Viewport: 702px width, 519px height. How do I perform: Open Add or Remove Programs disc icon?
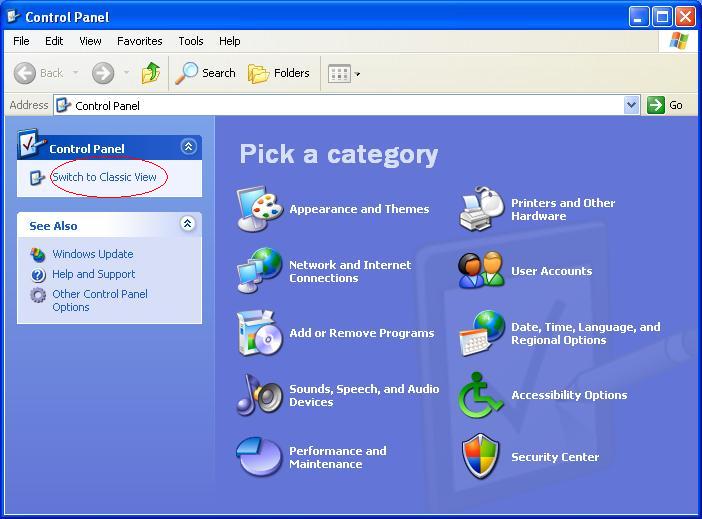(x=260, y=333)
